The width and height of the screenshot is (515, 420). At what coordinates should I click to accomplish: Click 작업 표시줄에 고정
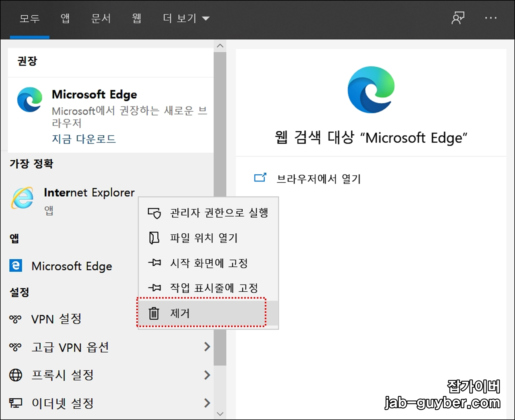[x=214, y=288]
